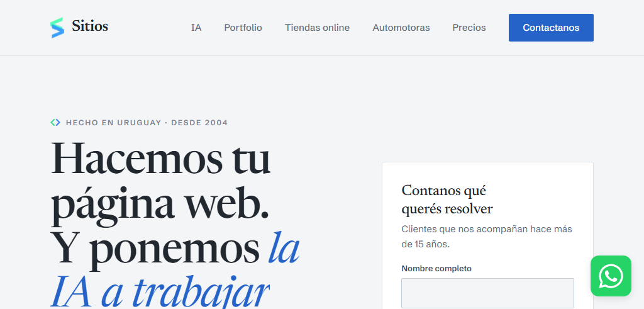Open the WhatsApp chat button

611,276
